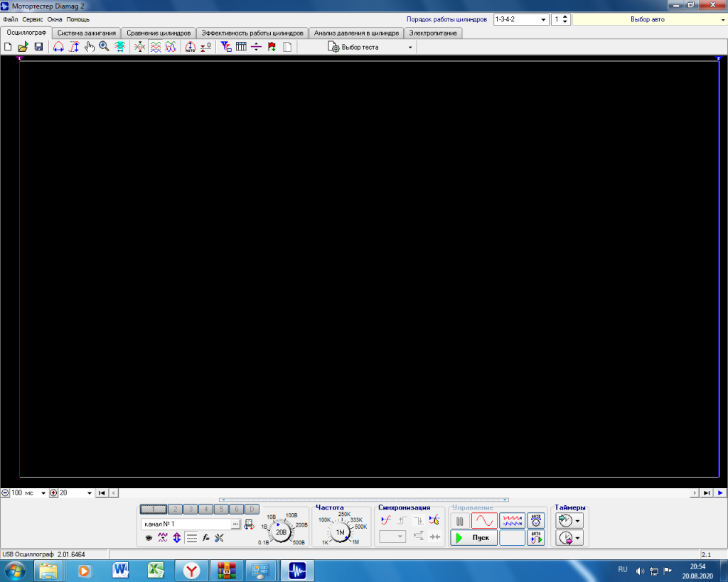728x582 pixels.
Task: Open the table columns view icon
Action: 241,47
